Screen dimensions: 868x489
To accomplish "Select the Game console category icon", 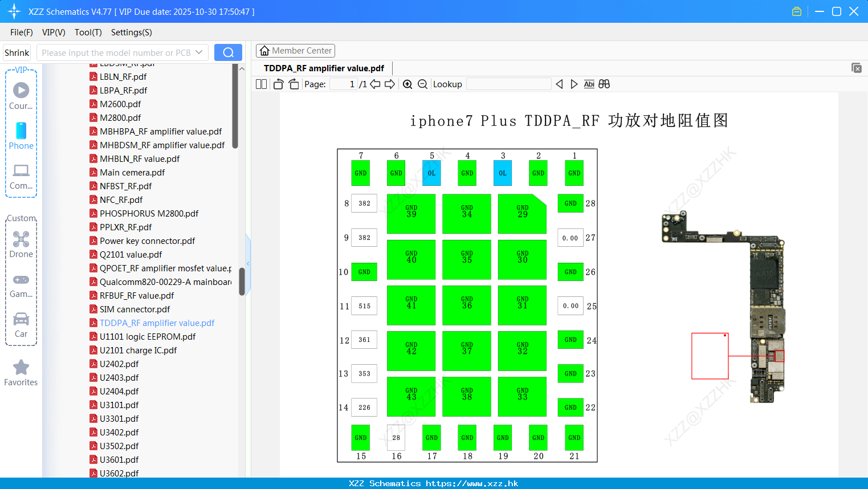I will 21,286.
